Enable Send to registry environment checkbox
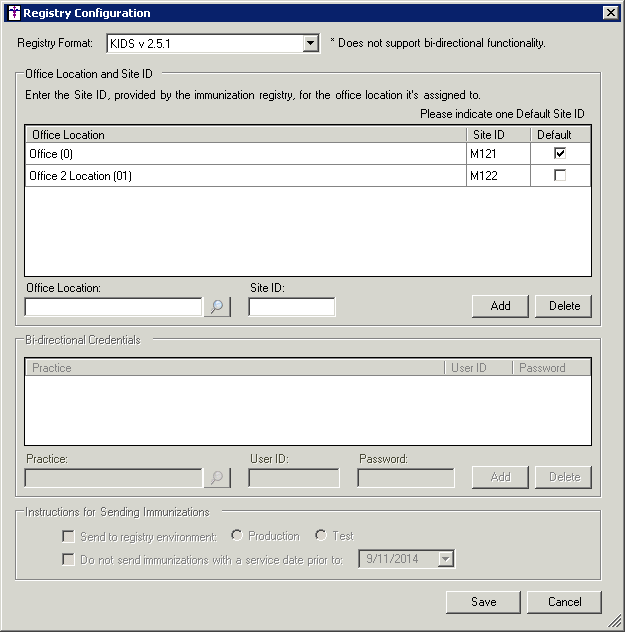This screenshot has height=632, width=625. (x=68, y=536)
